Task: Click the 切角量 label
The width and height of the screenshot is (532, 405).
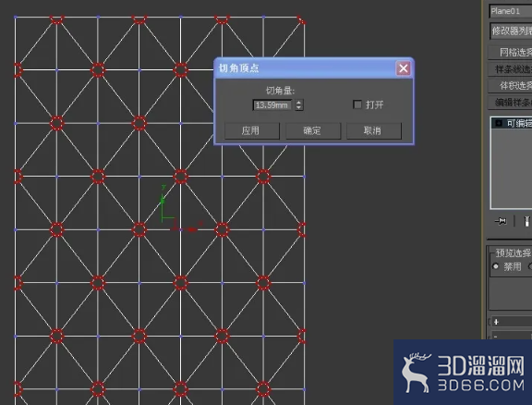Action: tap(280, 91)
